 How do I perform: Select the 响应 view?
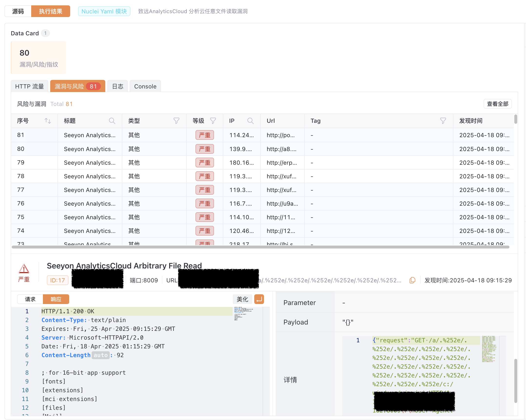coord(56,299)
